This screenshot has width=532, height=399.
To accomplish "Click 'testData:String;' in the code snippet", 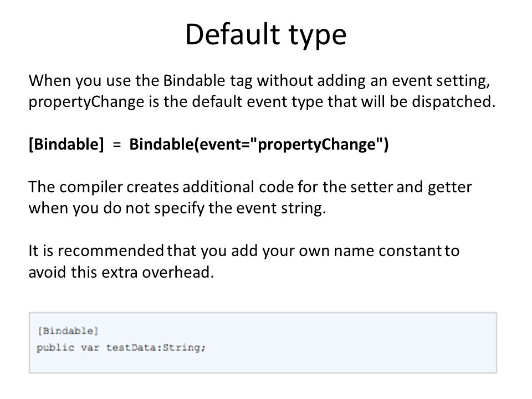I will pyautogui.click(x=156, y=348).
